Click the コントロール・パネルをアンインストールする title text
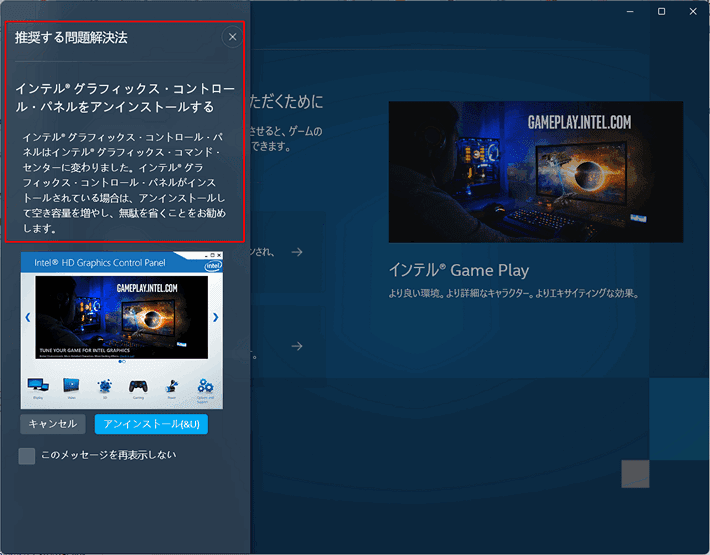The height and width of the screenshot is (555, 710). pos(125,97)
